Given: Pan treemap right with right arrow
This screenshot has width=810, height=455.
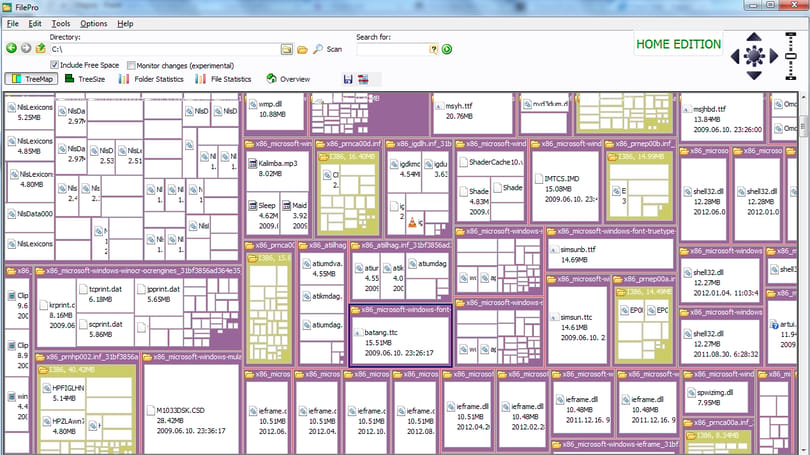Looking at the screenshot, I should point(774,56).
